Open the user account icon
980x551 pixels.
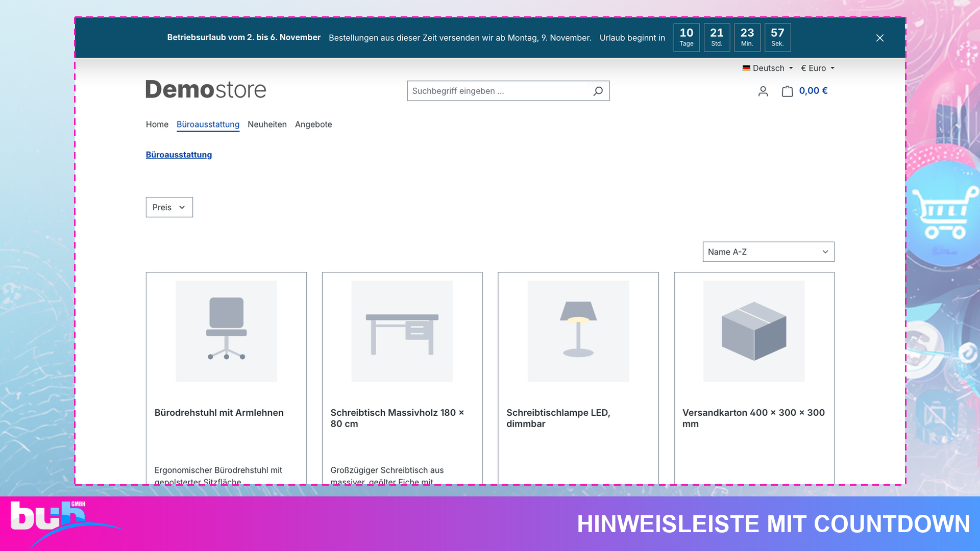pyautogui.click(x=763, y=91)
